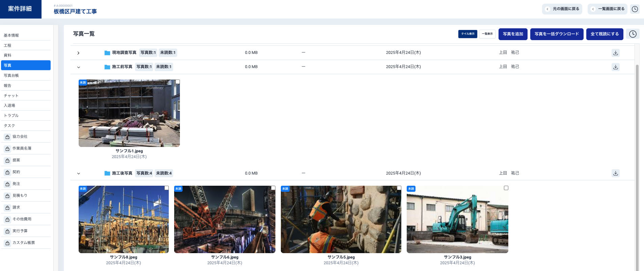
Task: Open the サンプル5.jpeg workers thumbnail
Action: pyautogui.click(x=341, y=219)
